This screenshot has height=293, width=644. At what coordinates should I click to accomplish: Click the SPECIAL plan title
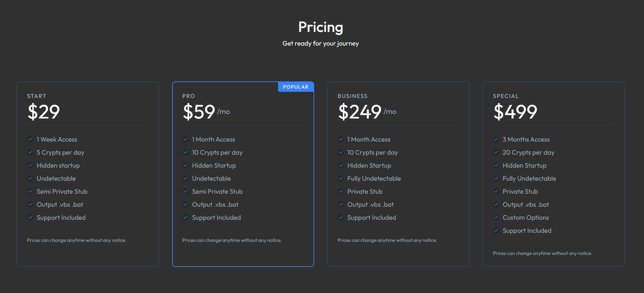[x=506, y=96]
